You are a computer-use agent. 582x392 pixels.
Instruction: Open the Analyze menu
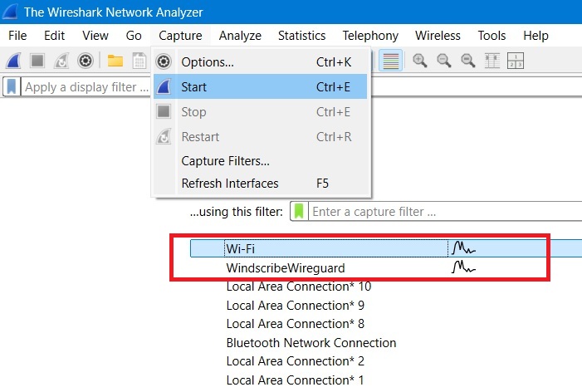coord(240,36)
